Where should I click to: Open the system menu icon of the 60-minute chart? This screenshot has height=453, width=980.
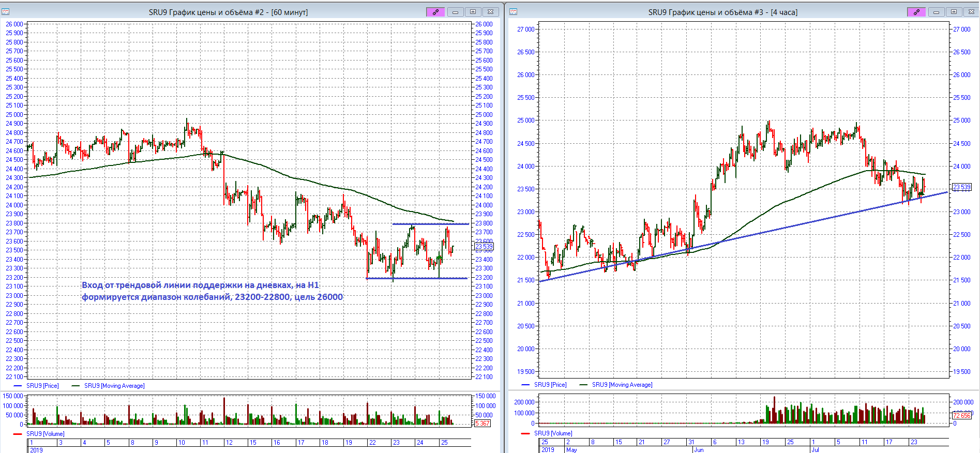pos(6,12)
